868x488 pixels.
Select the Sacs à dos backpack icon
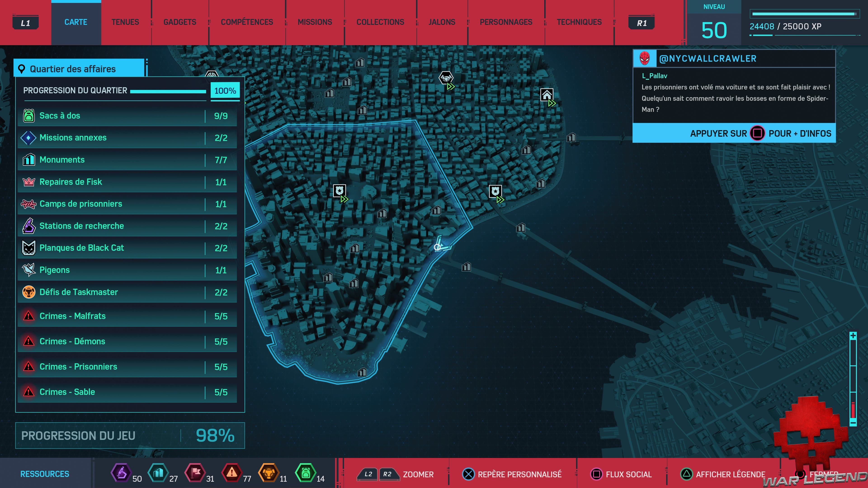click(x=29, y=115)
